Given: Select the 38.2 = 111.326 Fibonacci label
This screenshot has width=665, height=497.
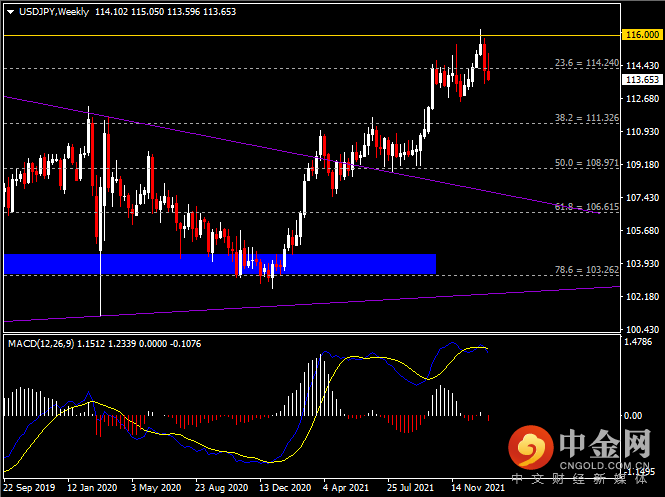Looking at the screenshot, I should (587, 118).
